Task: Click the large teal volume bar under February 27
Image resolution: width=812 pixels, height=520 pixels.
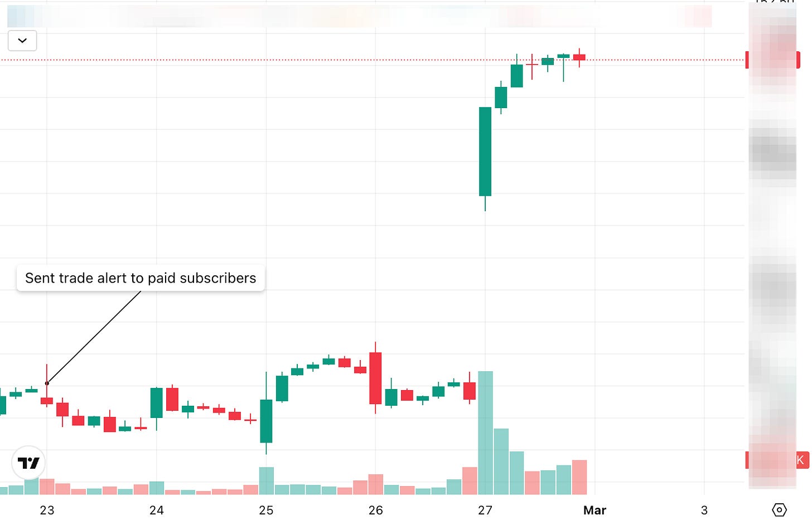Action: [x=485, y=432]
